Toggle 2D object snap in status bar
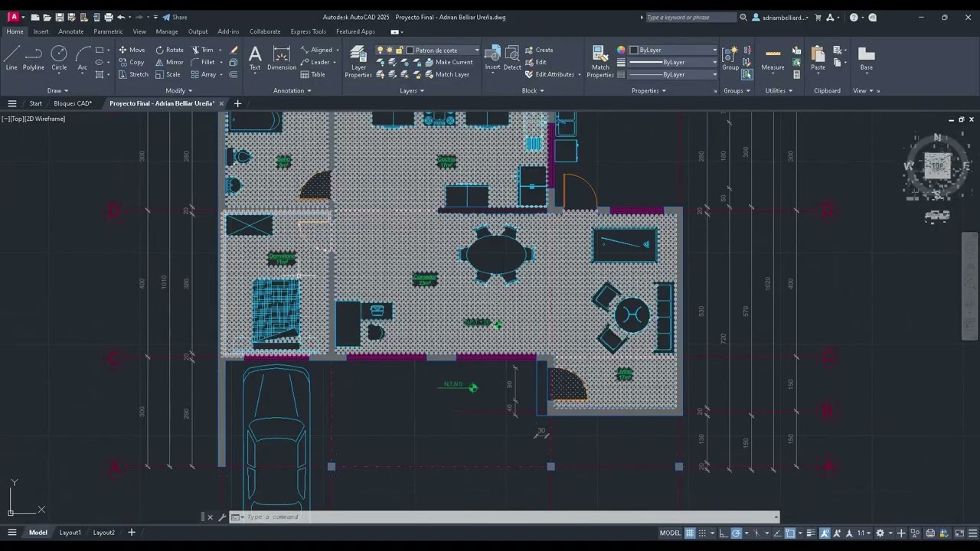The image size is (980, 551). (790, 533)
